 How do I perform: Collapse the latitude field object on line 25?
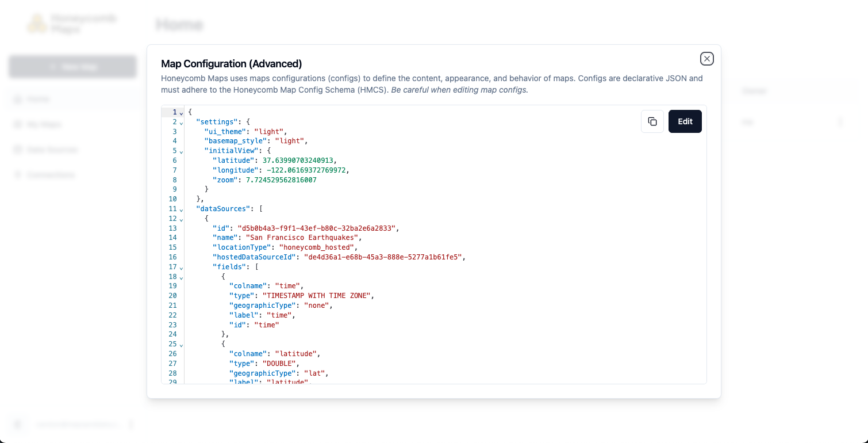pyautogui.click(x=181, y=345)
